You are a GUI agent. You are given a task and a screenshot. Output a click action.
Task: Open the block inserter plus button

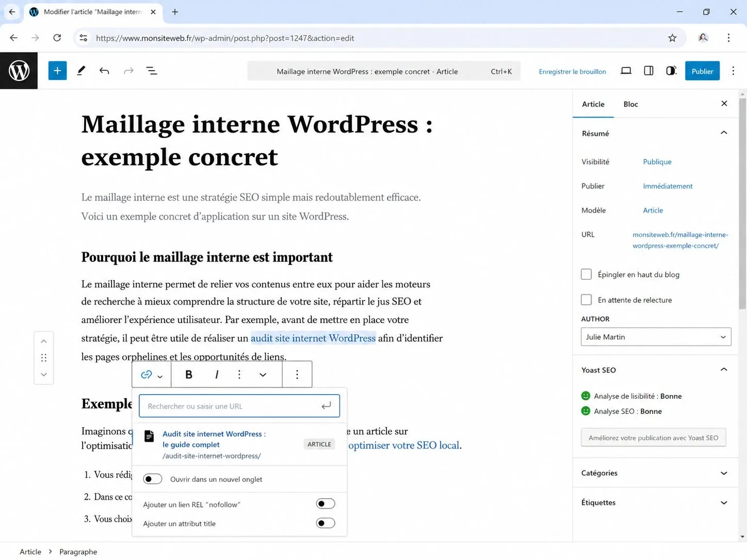[57, 71]
